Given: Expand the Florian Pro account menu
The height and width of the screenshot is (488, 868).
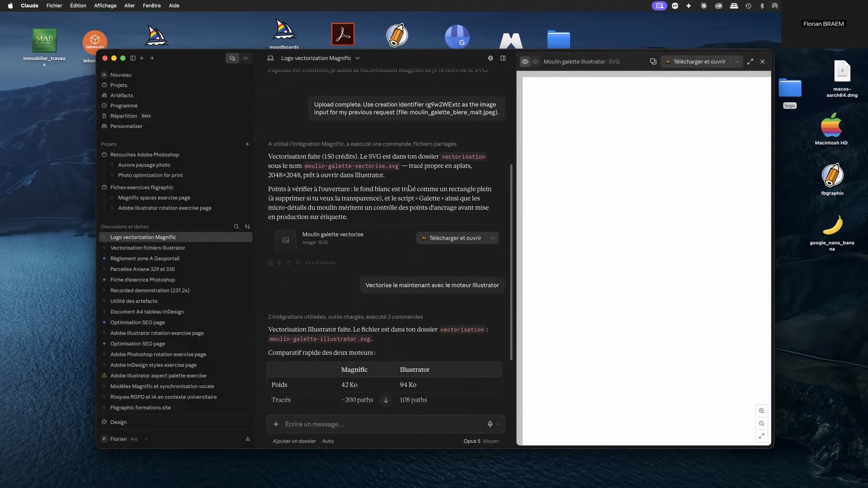Looking at the screenshot, I should click(124, 439).
